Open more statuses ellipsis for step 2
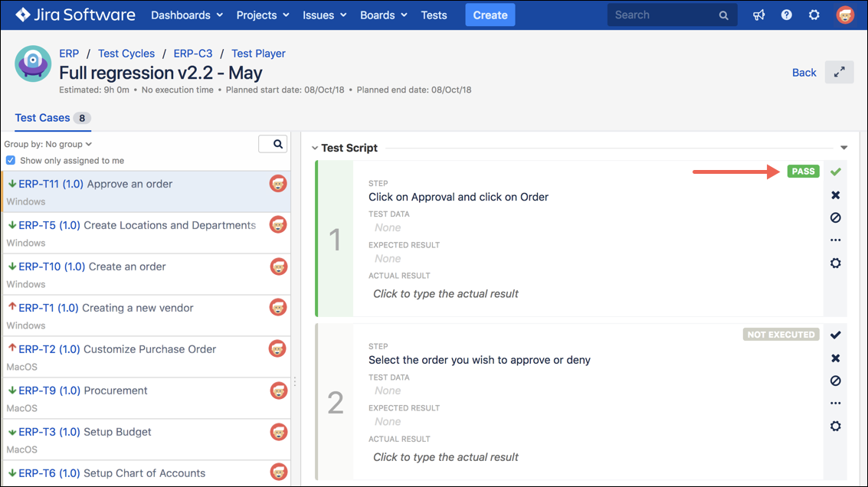This screenshot has height=487, width=868. (836, 404)
